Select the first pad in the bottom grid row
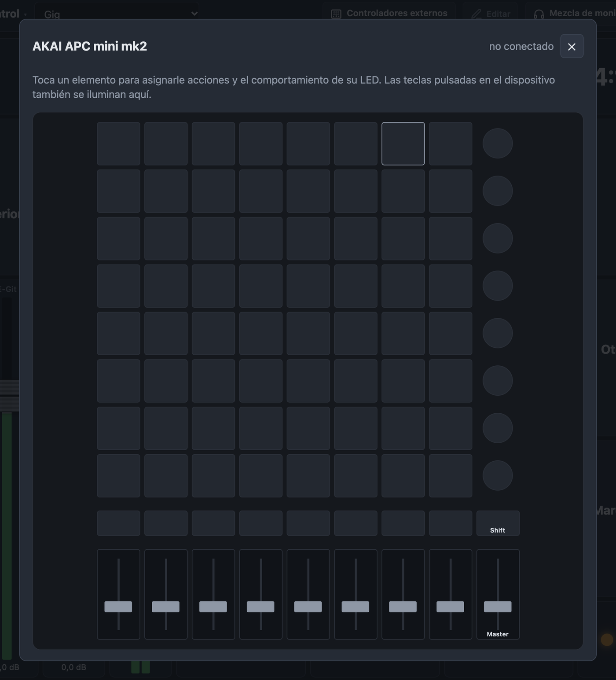The image size is (616, 680). (118, 476)
